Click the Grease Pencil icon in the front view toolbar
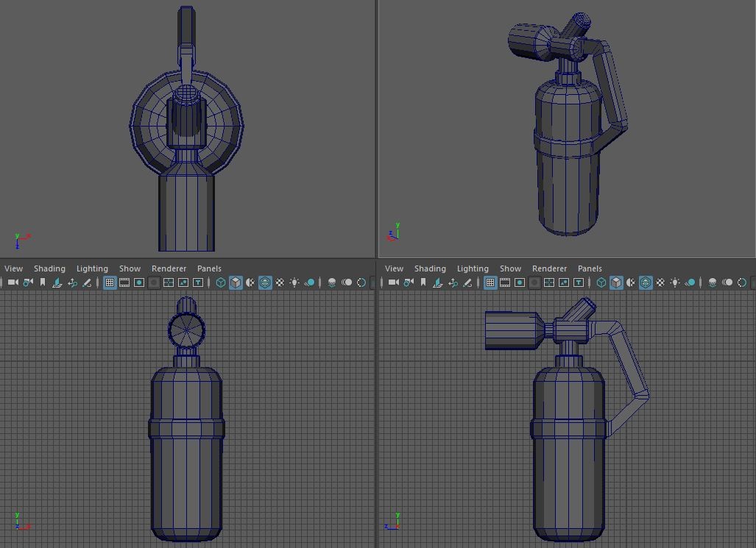The image size is (756, 548). pyautogui.click(x=87, y=282)
